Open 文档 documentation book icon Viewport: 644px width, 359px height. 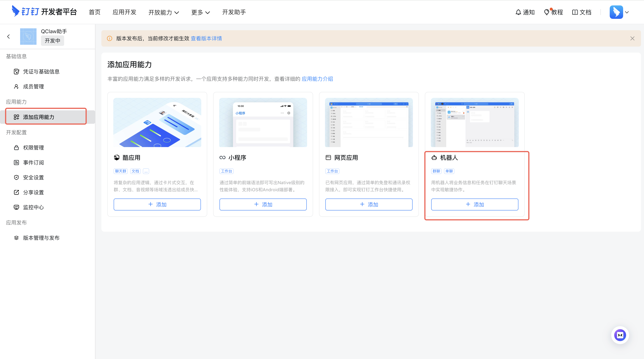click(582, 12)
